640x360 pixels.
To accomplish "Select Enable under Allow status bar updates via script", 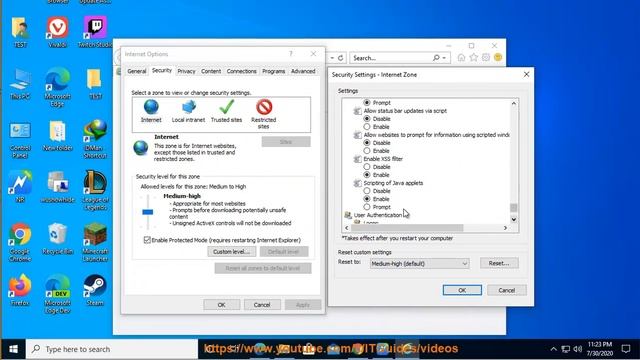I will coord(367,127).
